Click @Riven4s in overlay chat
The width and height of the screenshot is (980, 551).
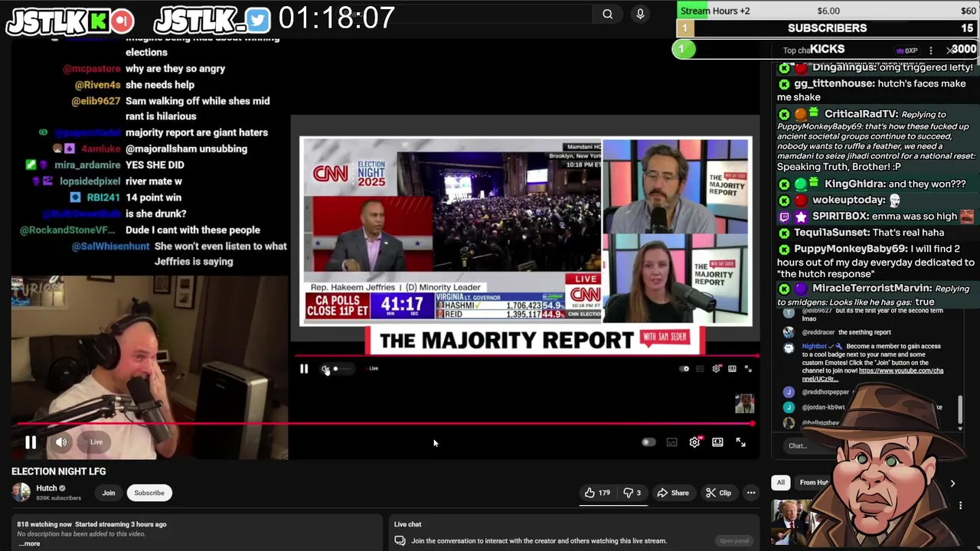97,85
